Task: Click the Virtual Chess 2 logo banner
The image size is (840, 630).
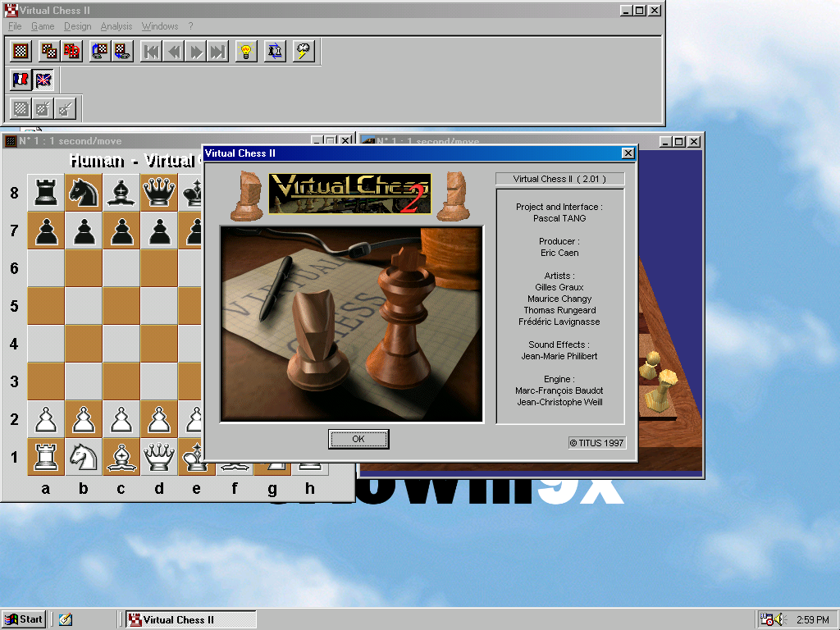Action: [350, 194]
